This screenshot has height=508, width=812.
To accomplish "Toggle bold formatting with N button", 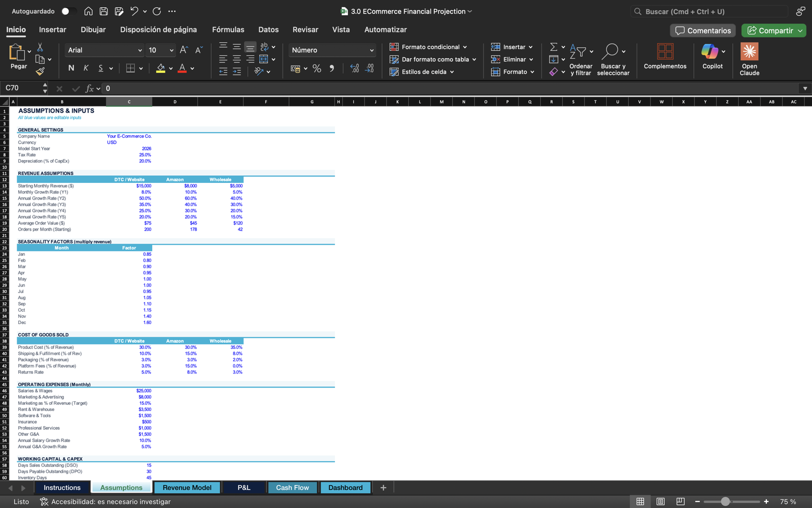I will pos(71,68).
